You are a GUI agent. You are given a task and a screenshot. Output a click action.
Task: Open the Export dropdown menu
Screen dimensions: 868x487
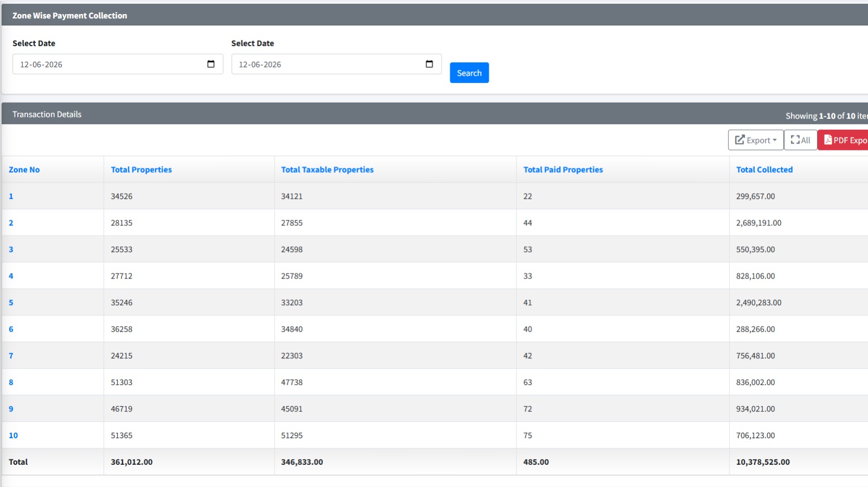coord(756,140)
